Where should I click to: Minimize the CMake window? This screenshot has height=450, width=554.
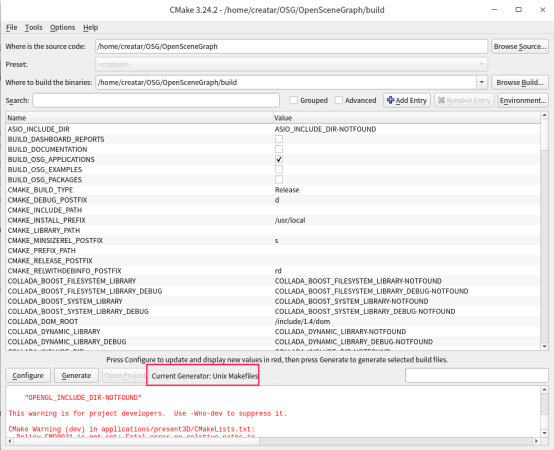click(494, 10)
